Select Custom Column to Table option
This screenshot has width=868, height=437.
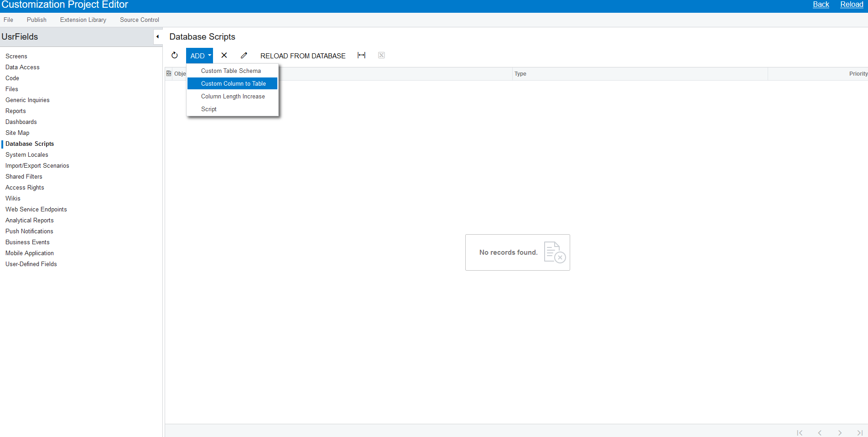[233, 83]
